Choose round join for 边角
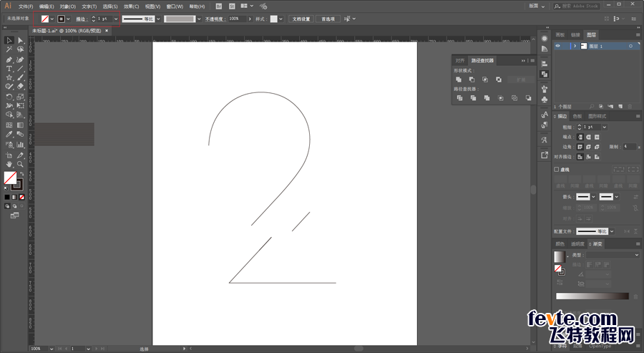The image size is (644, 353). (x=589, y=147)
